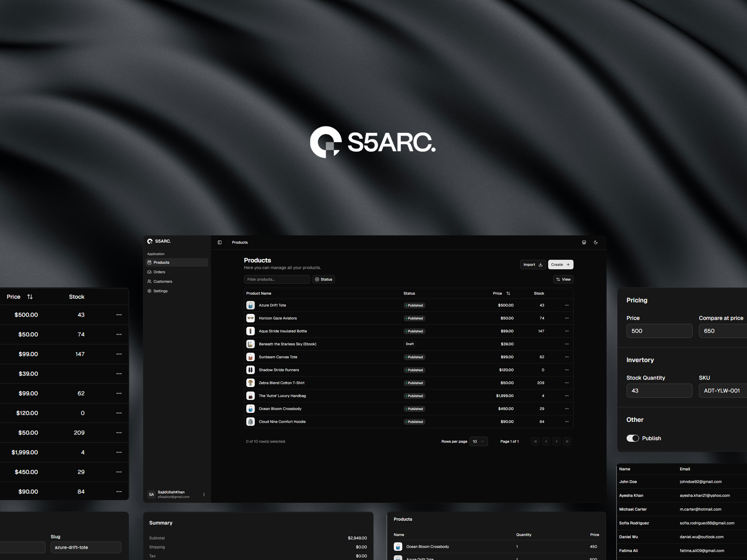Open row actions for Shadow Stride Runners
This screenshot has width=747, height=560.
coord(567,370)
